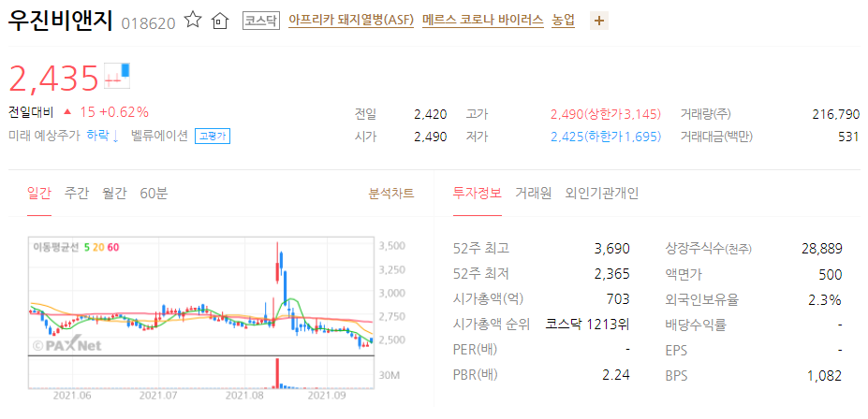This screenshot has height=419, width=868.
Task: Select 외인기관개인 tab
Action: click(x=602, y=194)
